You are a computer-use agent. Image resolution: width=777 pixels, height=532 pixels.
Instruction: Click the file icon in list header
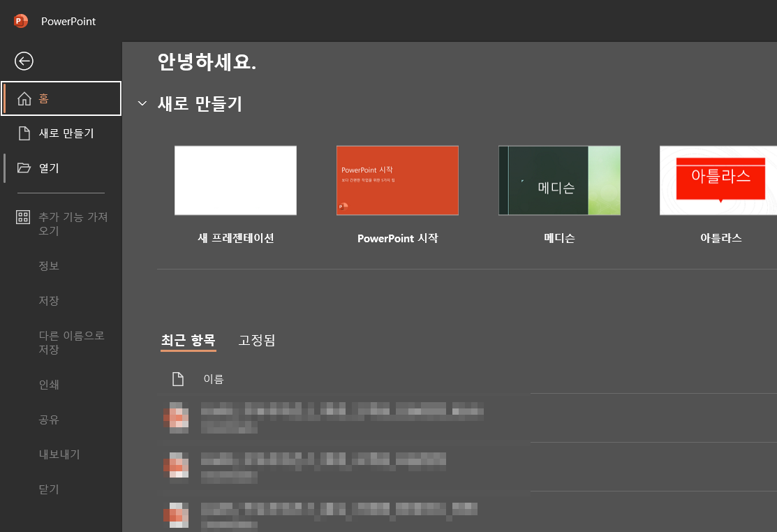point(178,379)
